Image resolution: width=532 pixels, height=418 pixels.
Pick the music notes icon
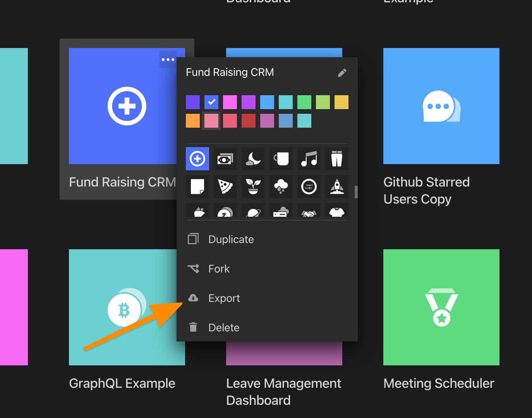coord(309,159)
